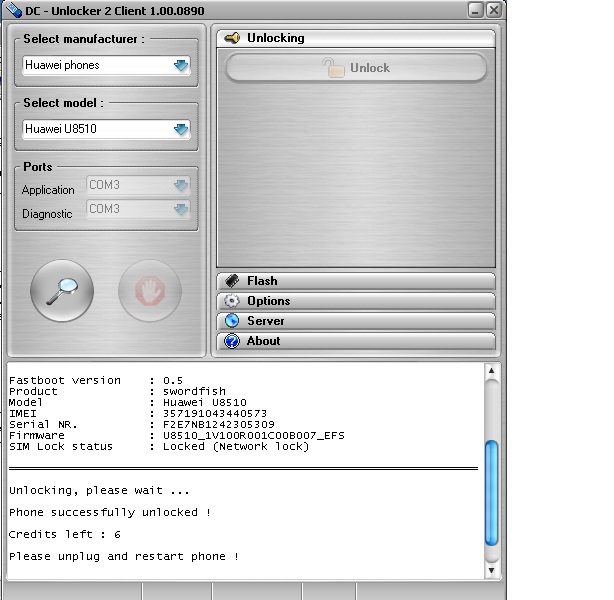Open the Options panel header
Image resolution: width=614 pixels, height=600 pixels.
pos(356,301)
